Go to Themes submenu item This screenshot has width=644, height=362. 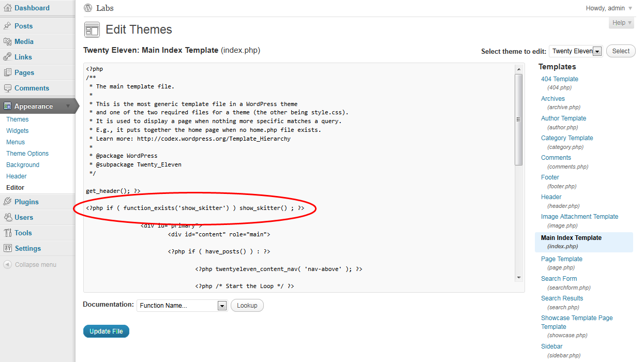(x=18, y=119)
